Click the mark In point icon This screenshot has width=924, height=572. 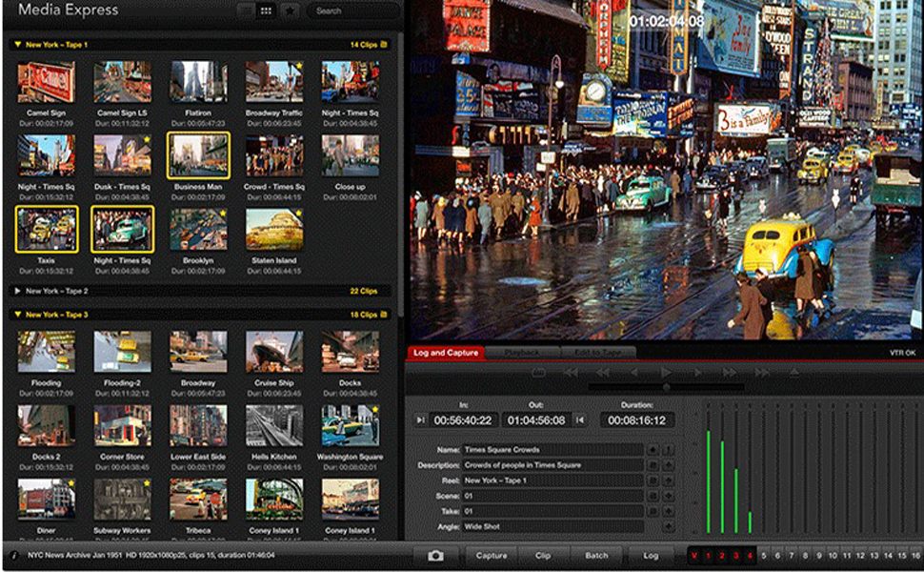click(420, 420)
